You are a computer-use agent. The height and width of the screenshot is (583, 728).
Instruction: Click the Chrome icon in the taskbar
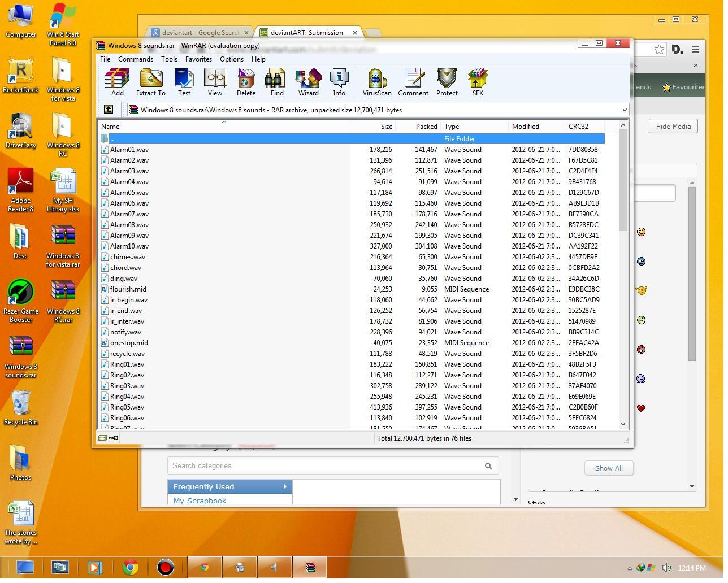pyautogui.click(x=131, y=567)
